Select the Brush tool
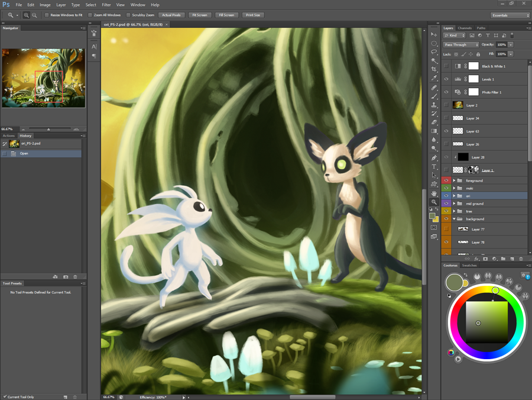532x400 pixels. [434, 96]
